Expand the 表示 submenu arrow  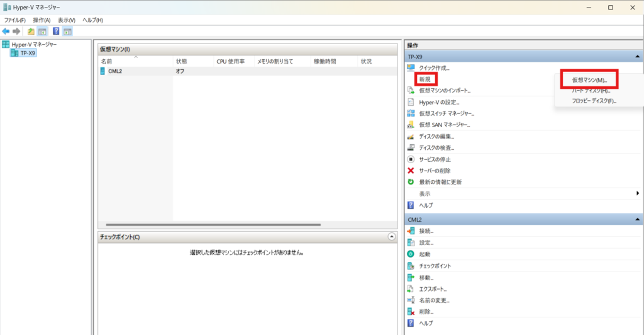coord(638,193)
